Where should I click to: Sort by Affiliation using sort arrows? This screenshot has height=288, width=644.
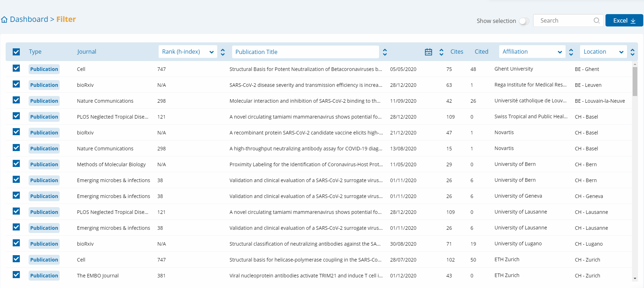point(571,52)
